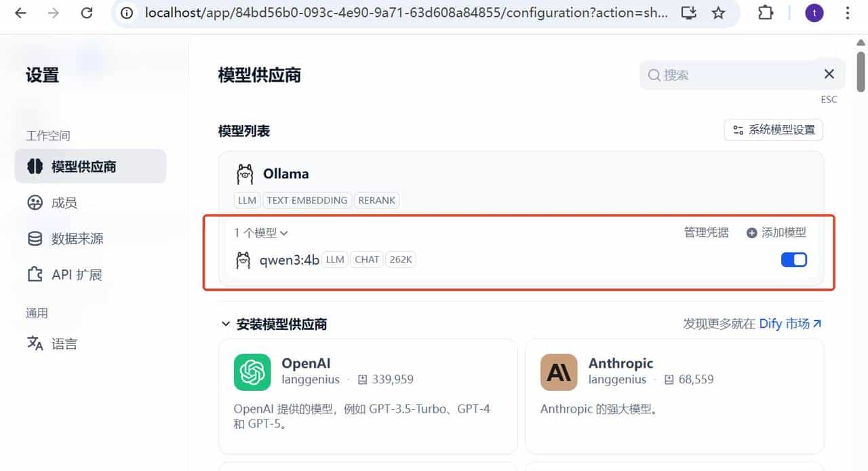Open the purple profile avatar
This screenshot has width=868, height=471.
coord(814,13)
